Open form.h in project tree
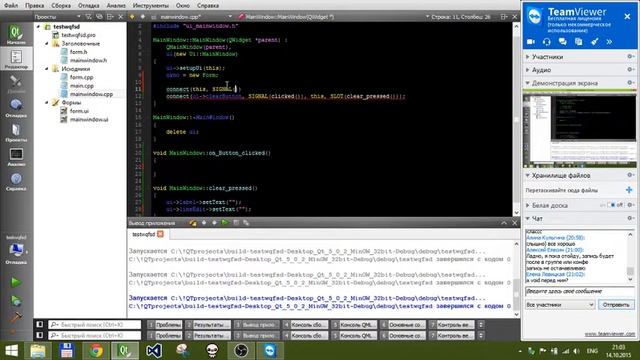Screen dimensions: 640x360 [x=78, y=52]
